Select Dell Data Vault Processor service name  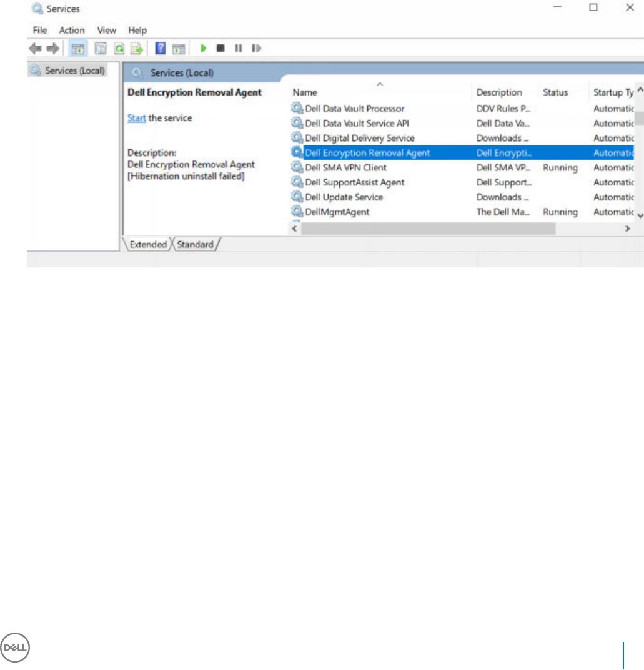coord(355,109)
